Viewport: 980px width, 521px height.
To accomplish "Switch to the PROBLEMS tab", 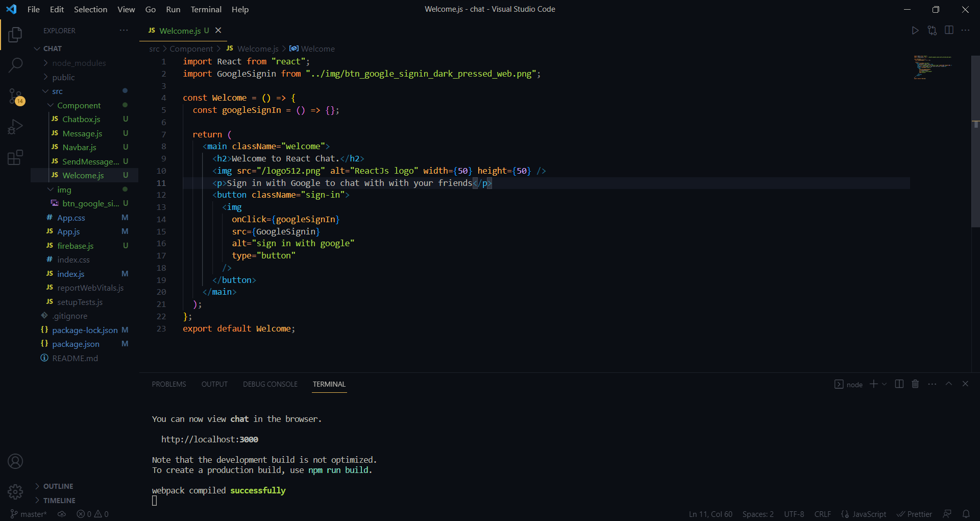I will (169, 384).
